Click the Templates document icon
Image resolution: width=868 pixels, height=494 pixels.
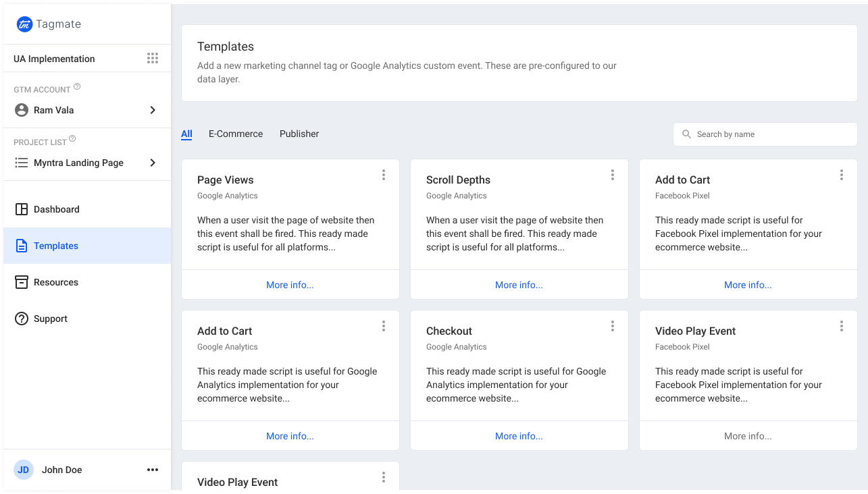[22, 246]
